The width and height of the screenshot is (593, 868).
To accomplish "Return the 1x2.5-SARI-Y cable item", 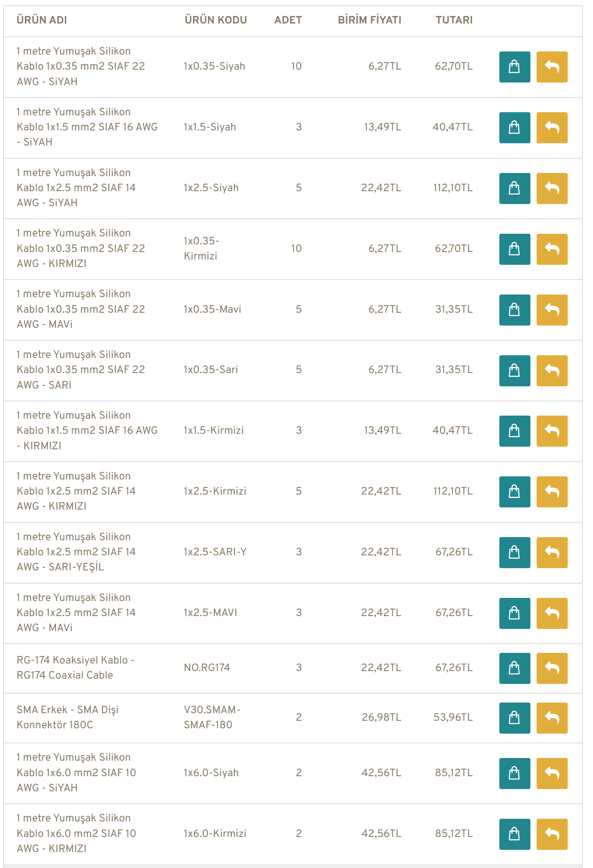I will (x=552, y=553).
